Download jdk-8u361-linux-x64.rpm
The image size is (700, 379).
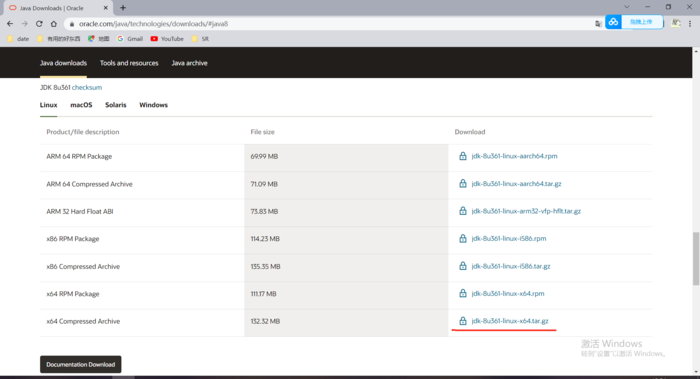tap(508, 293)
